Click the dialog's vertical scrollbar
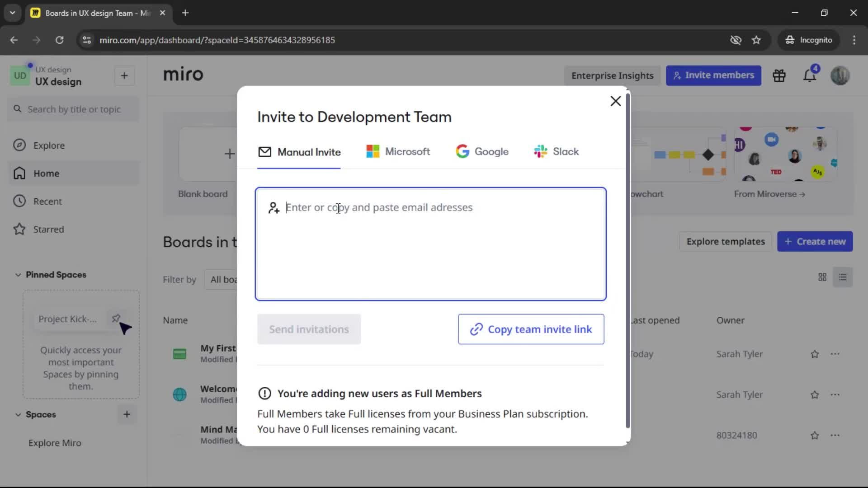868x488 pixels. (x=627, y=260)
